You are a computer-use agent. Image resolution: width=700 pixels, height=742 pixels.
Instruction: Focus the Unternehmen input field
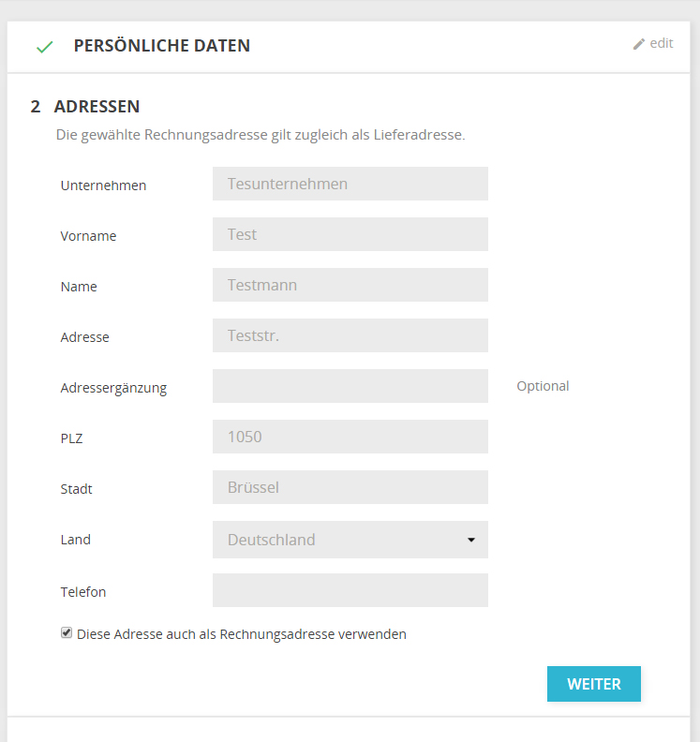(350, 184)
